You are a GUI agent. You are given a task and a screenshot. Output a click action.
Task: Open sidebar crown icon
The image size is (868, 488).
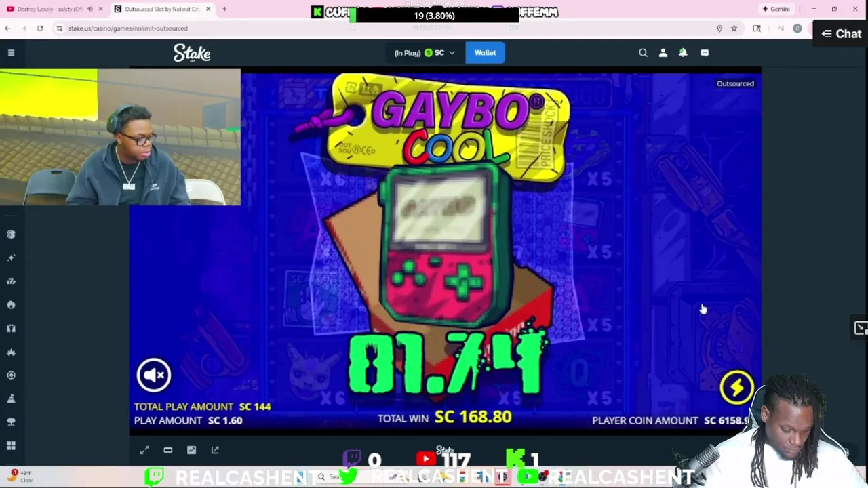11,352
